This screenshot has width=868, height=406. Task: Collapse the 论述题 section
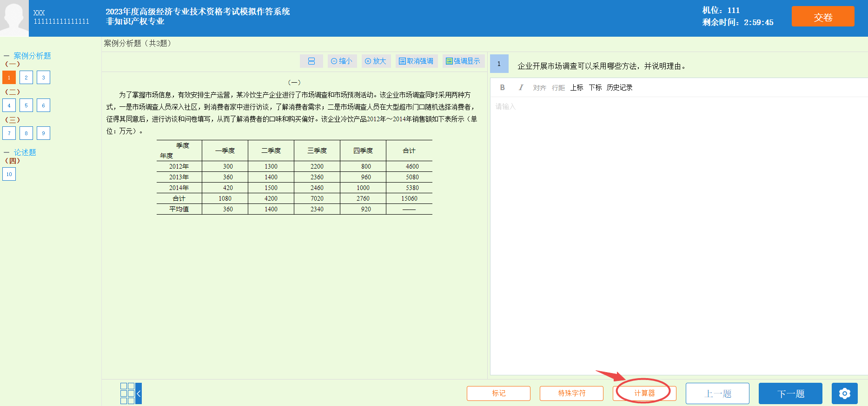tap(7, 152)
